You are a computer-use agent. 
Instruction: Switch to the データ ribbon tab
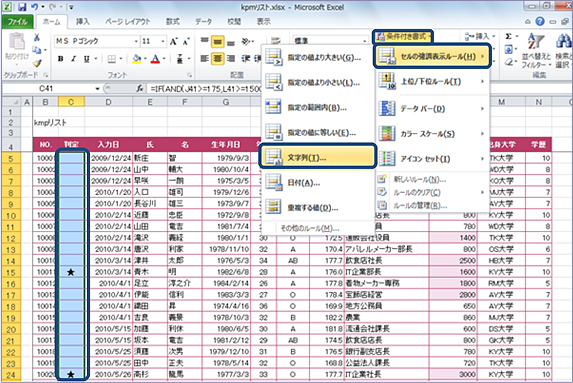204,22
